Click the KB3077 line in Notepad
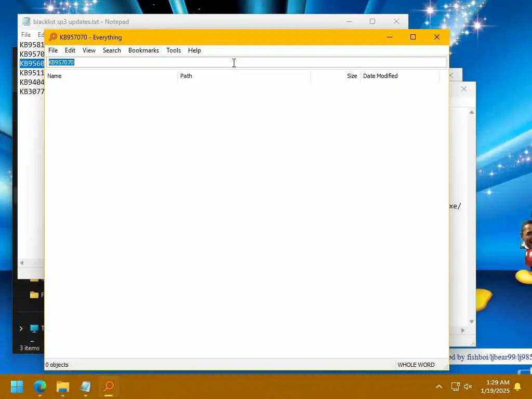Viewport: 532px width, 399px height. tap(32, 91)
